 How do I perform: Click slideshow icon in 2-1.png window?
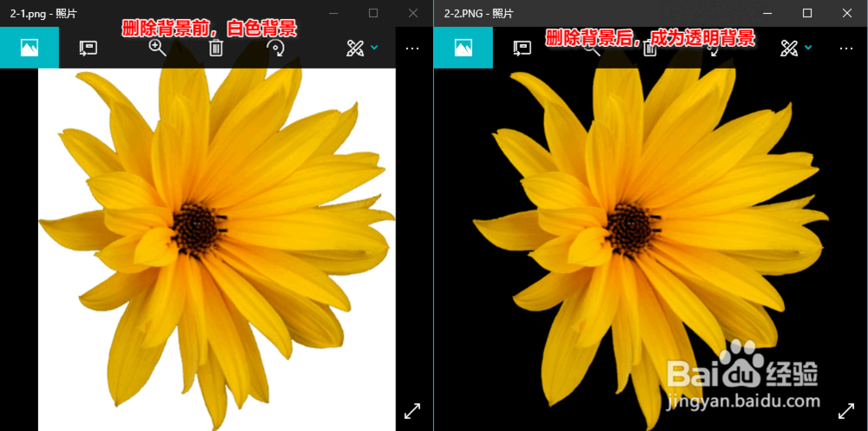point(88,49)
